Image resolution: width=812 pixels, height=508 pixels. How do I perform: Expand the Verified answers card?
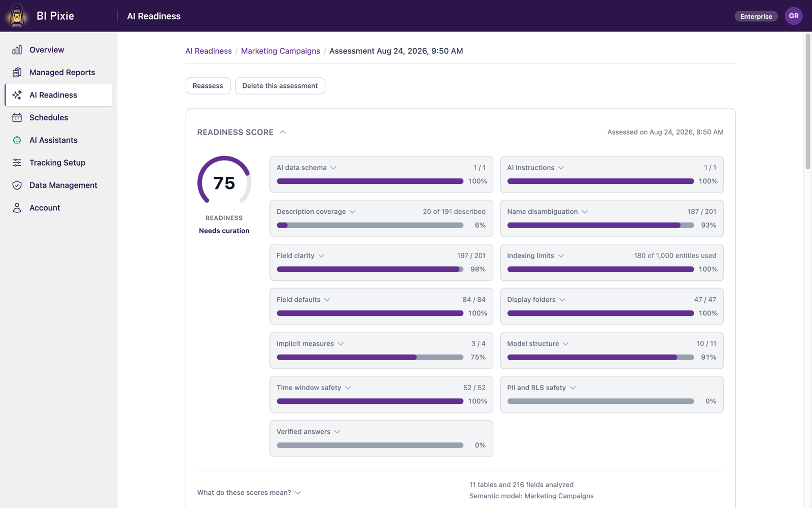click(337, 432)
